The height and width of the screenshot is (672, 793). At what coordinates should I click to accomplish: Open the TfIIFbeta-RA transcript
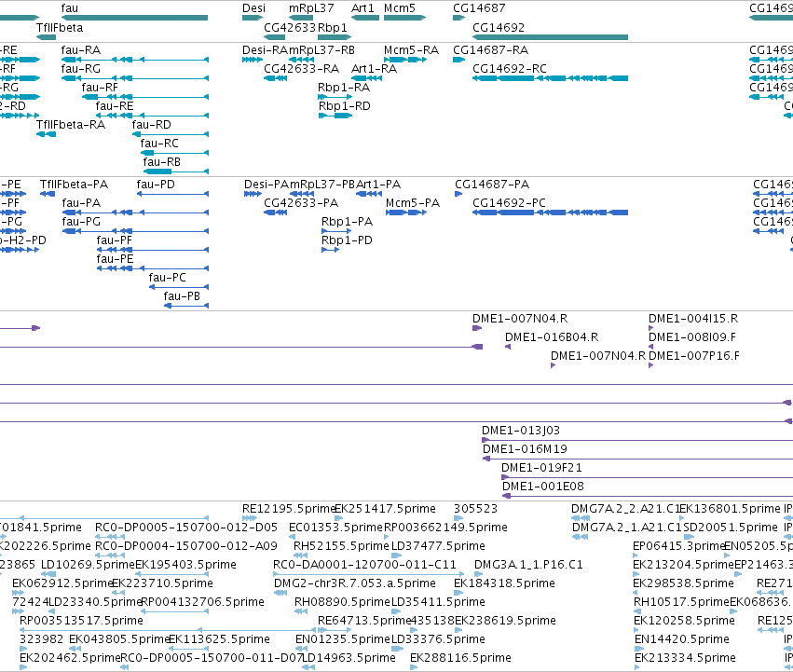click(x=46, y=134)
